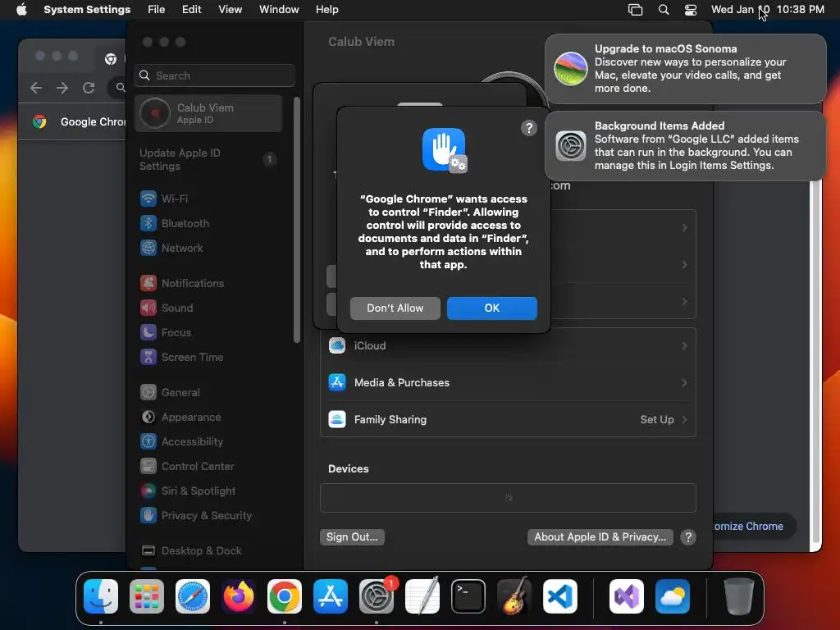Reload the page in Chrome window
840x630 pixels.
click(89, 87)
